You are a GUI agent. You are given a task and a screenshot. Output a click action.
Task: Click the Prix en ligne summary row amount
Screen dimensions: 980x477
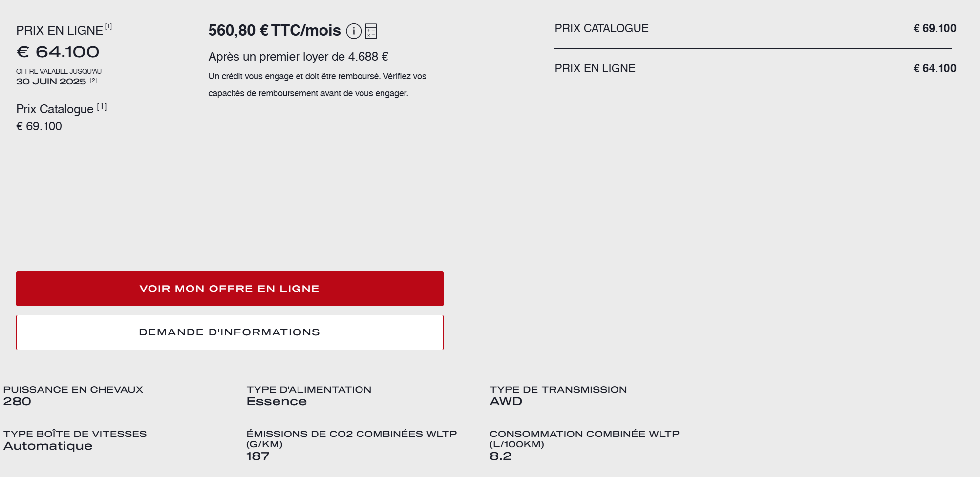pyautogui.click(x=935, y=68)
